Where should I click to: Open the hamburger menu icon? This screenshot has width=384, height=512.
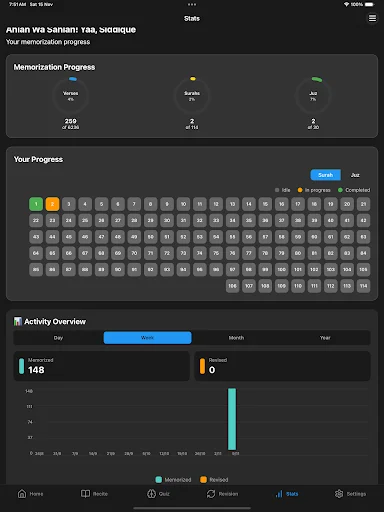pos(372,18)
